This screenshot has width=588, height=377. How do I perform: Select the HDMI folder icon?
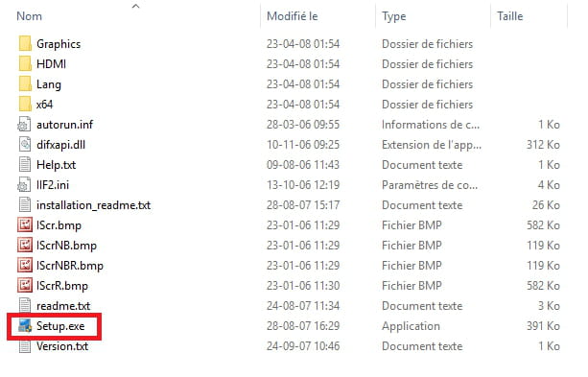click(25, 63)
